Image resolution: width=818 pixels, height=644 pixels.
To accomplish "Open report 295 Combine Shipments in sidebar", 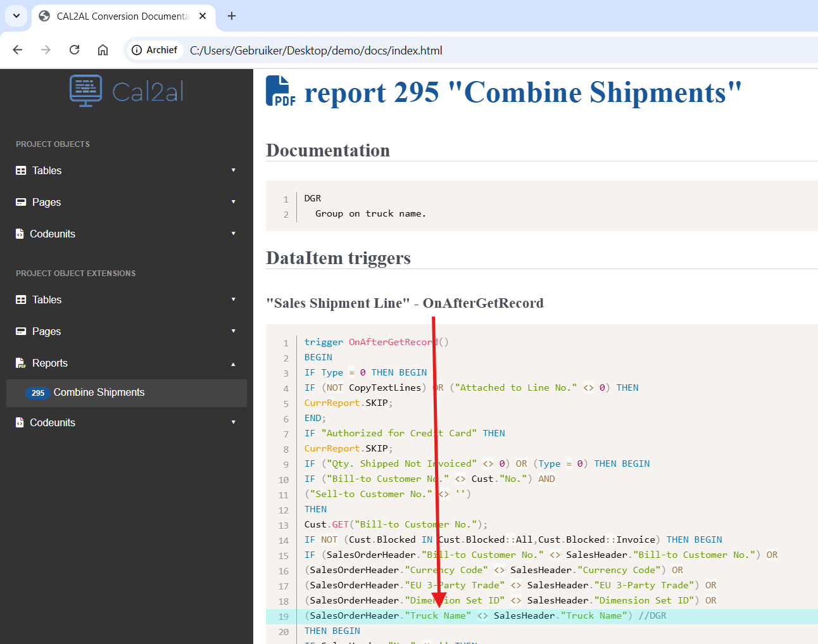I will [99, 393].
